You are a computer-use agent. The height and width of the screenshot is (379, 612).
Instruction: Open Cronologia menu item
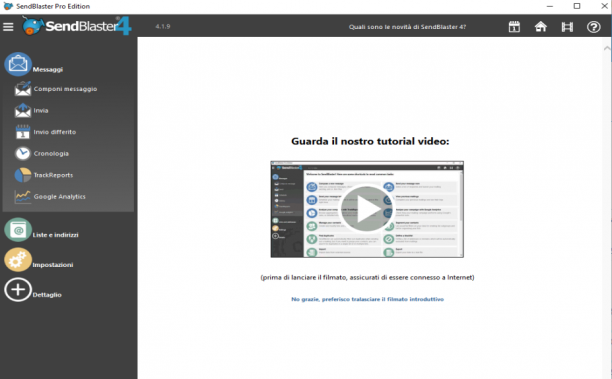click(x=51, y=154)
